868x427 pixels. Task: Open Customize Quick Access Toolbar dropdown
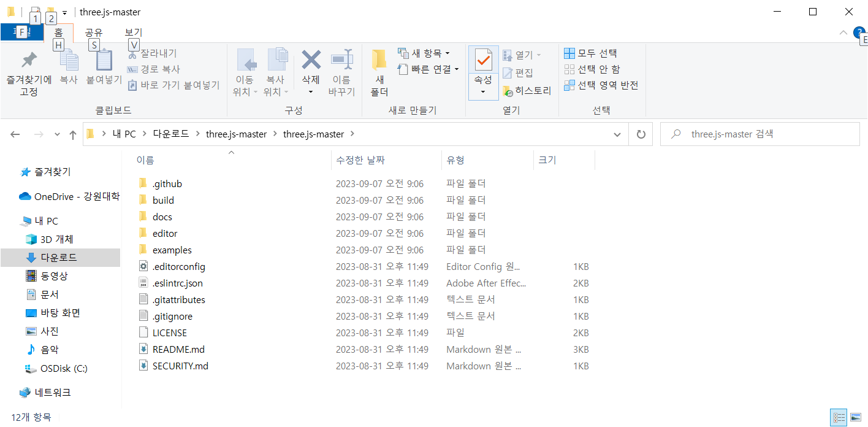pyautogui.click(x=64, y=12)
